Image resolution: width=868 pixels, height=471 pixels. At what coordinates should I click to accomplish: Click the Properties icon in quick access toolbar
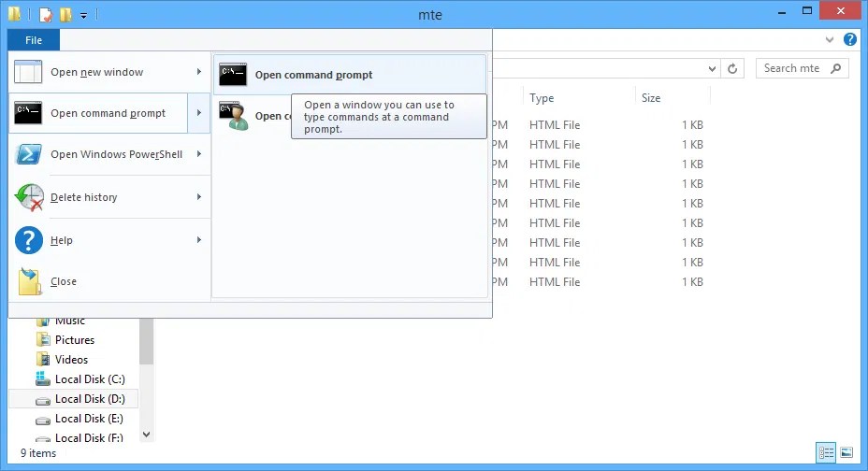pyautogui.click(x=46, y=14)
